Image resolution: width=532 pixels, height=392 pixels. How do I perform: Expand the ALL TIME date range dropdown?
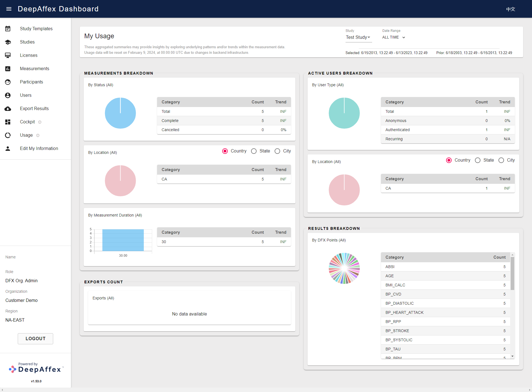pyautogui.click(x=394, y=37)
